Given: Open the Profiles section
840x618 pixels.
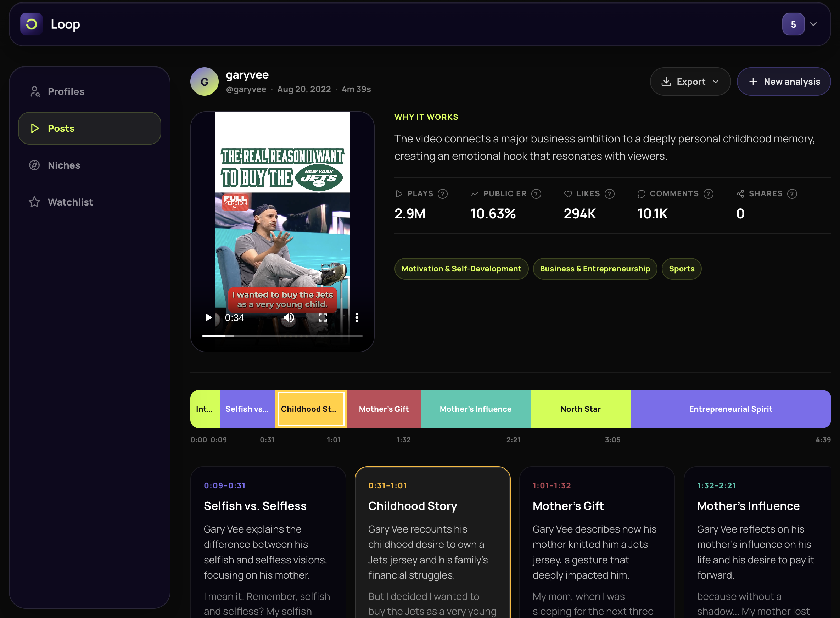Looking at the screenshot, I should (x=89, y=92).
